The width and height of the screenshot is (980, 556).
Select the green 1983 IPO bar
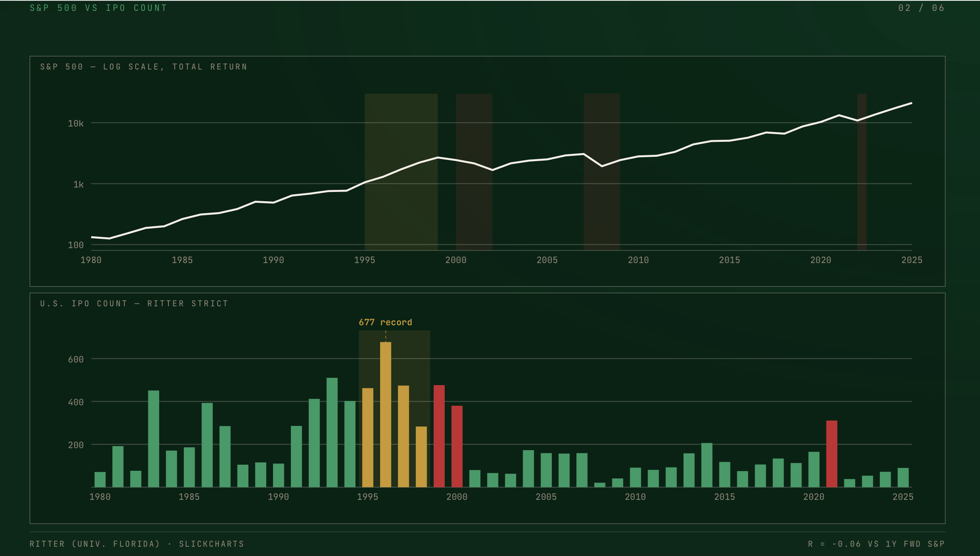click(x=154, y=439)
